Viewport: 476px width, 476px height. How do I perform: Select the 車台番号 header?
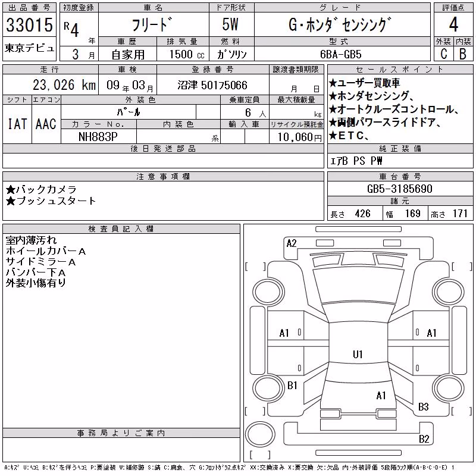tap(400, 177)
